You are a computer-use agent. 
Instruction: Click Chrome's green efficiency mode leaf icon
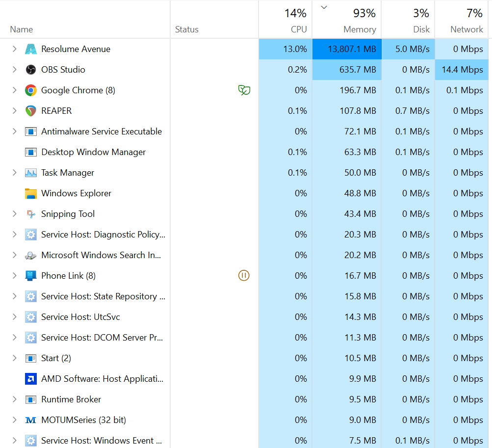click(x=244, y=90)
